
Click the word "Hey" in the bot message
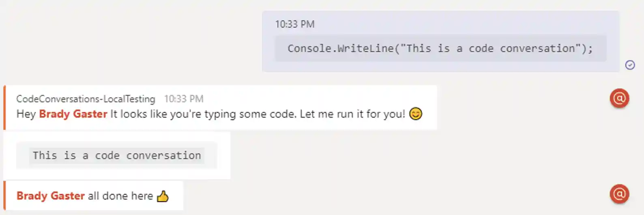click(x=26, y=114)
